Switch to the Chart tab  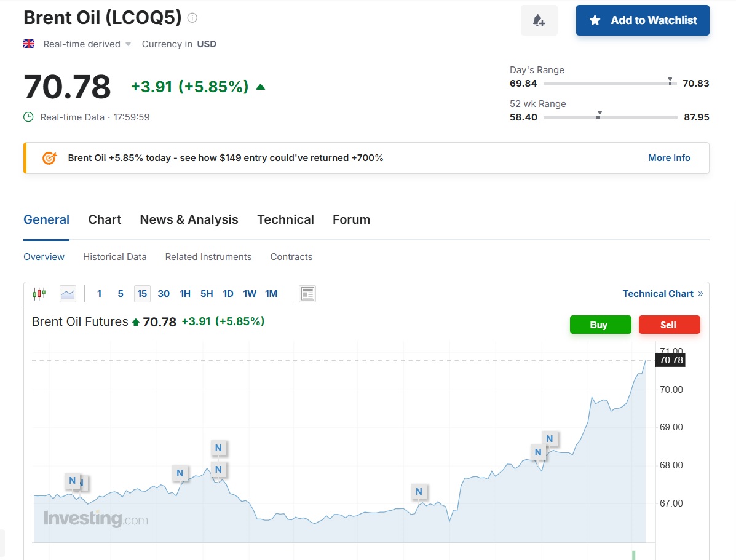click(x=105, y=219)
